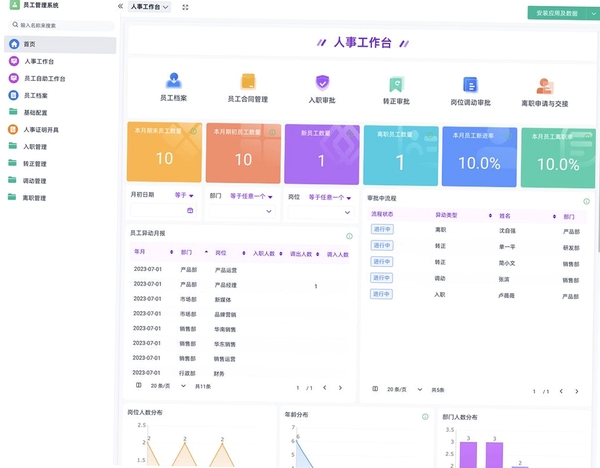Open the 员工档案 shortcut icon
Image resolution: width=600 pixels, height=468 pixels.
point(174,81)
